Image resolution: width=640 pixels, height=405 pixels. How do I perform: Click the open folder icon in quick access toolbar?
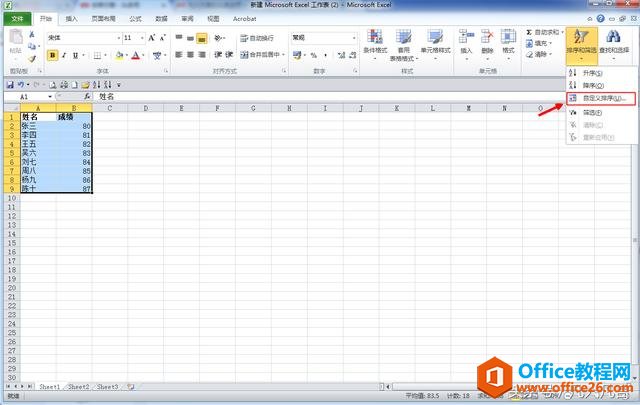click(85, 85)
